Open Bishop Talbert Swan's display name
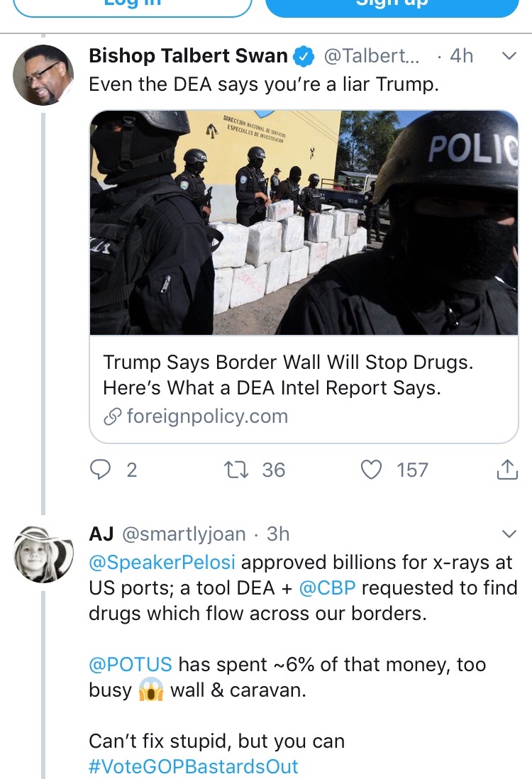The width and height of the screenshot is (532, 779). 188,56
